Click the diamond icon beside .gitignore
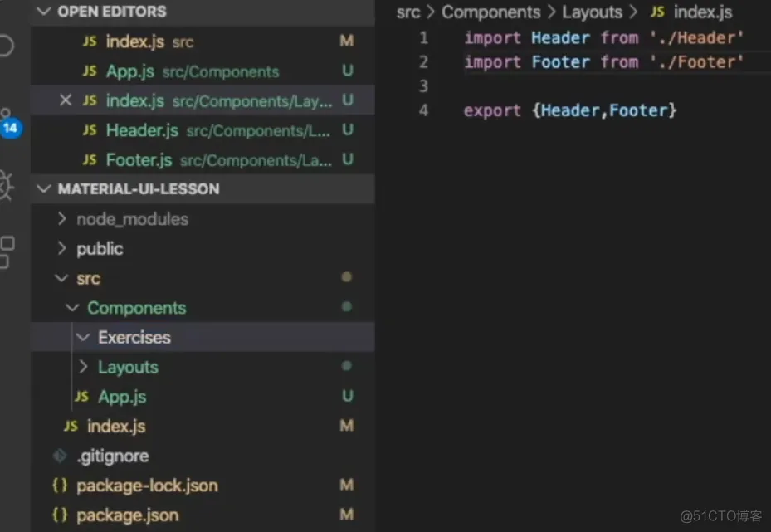The width and height of the screenshot is (771, 532). point(59,456)
